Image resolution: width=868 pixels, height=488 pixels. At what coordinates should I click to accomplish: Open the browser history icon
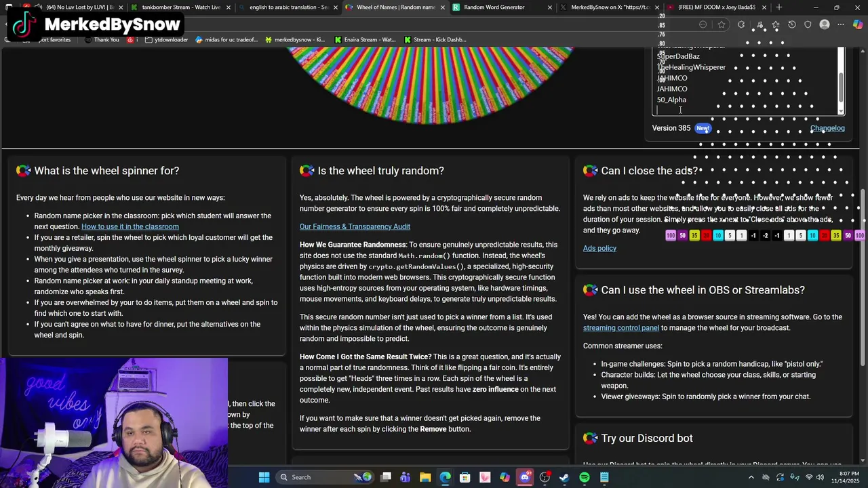tap(791, 24)
